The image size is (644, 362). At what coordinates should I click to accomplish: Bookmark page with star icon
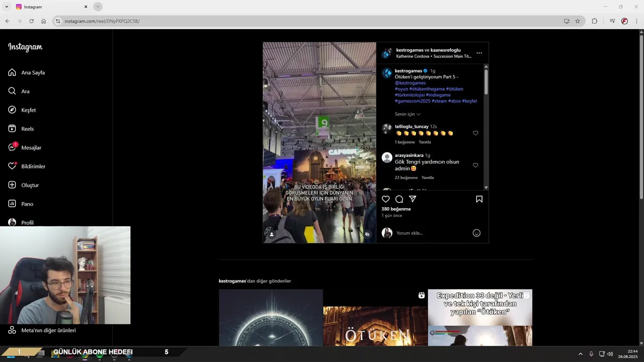click(578, 21)
